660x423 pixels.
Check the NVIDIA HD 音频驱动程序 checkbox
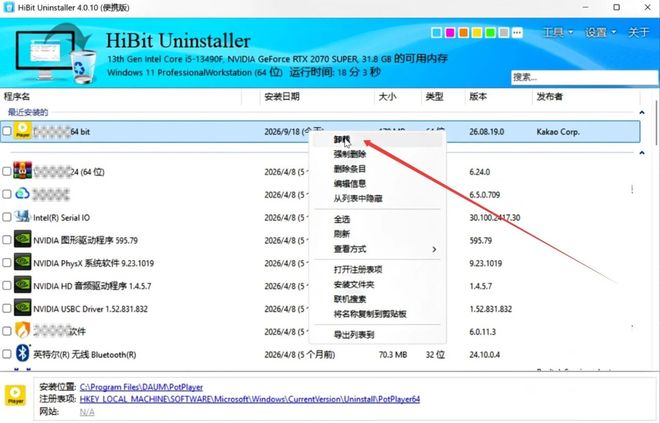pyautogui.click(x=7, y=285)
